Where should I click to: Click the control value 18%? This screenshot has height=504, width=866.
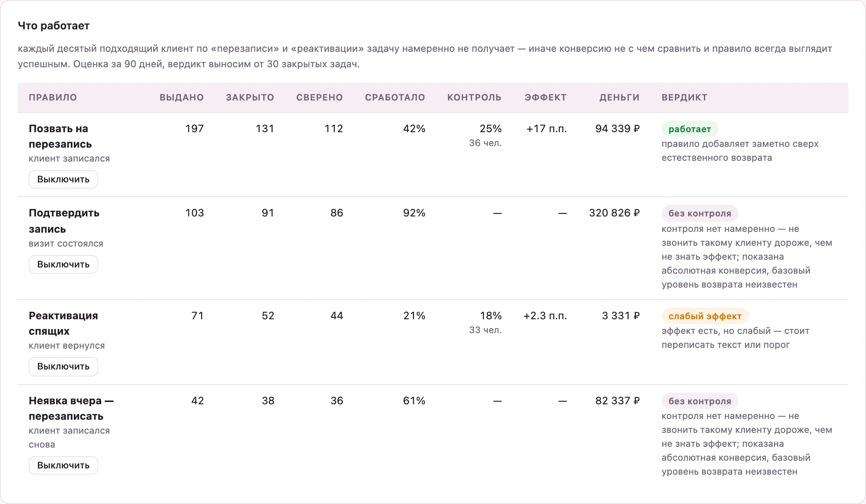click(x=491, y=316)
